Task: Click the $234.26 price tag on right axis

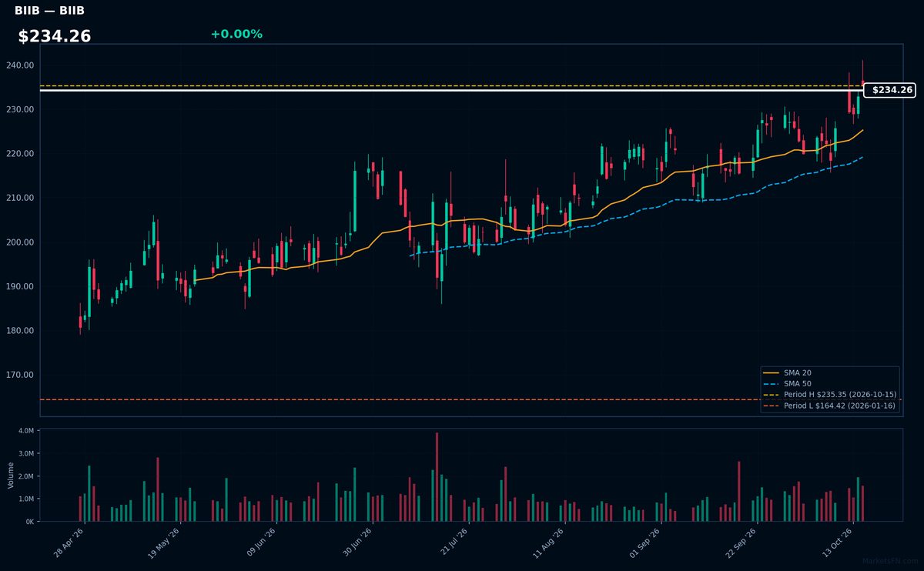Action: pos(892,90)
